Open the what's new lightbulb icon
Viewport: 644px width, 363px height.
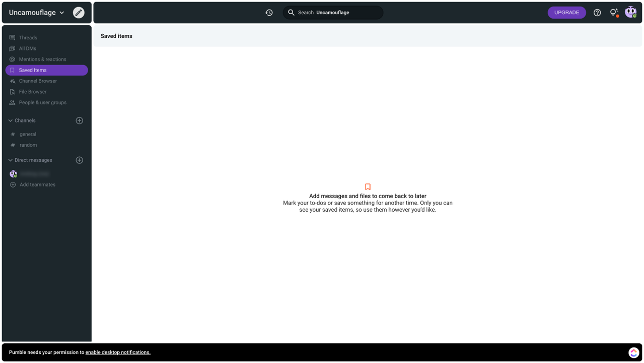tap(614, 13)
